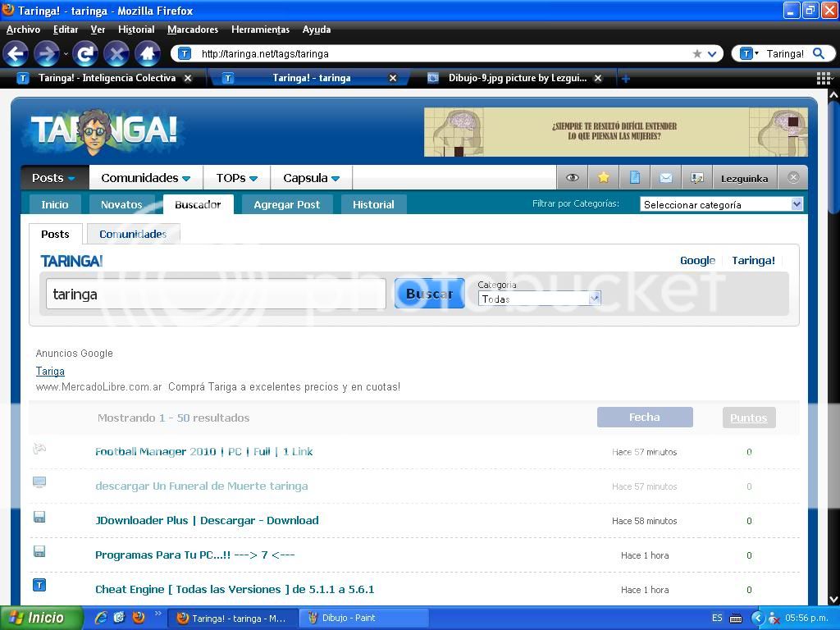The height and width of the screenshot is (630, 840).
Task: Expand the URL bar history dropdown
Action: click(x=712, y=53)
